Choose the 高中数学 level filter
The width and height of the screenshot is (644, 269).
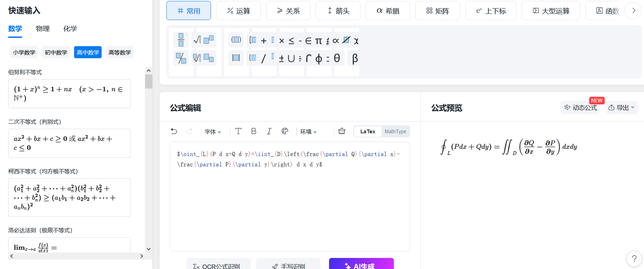pyautogui.click(x=88, y=52)
